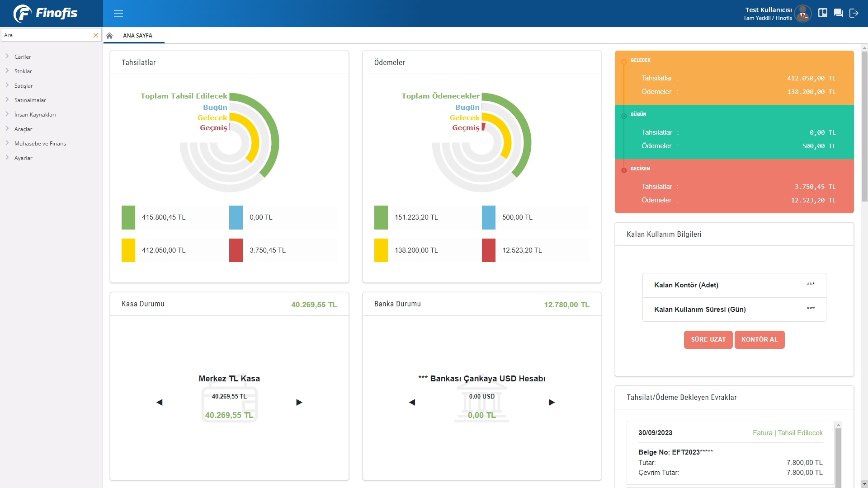This screenshot has height=488, width=868.
Task: Click the Finofis logo
Action: [46, 13]
